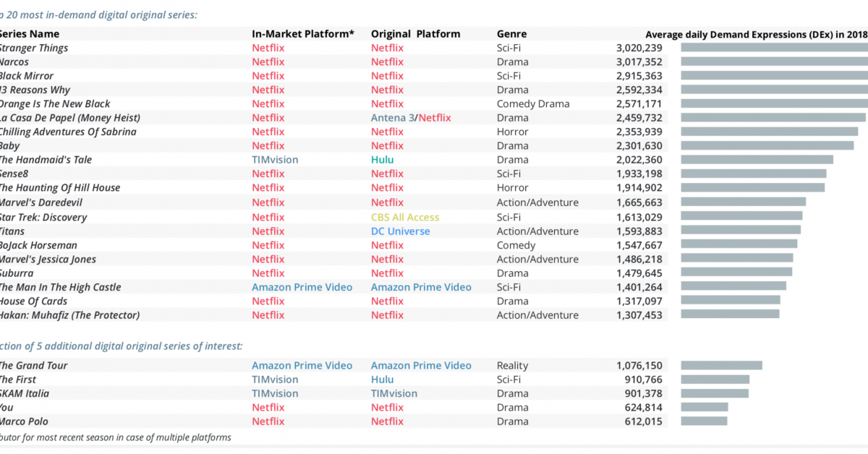Click the Antena 3 platform label
Screen dimensions: 868x454
click(393, 118)
